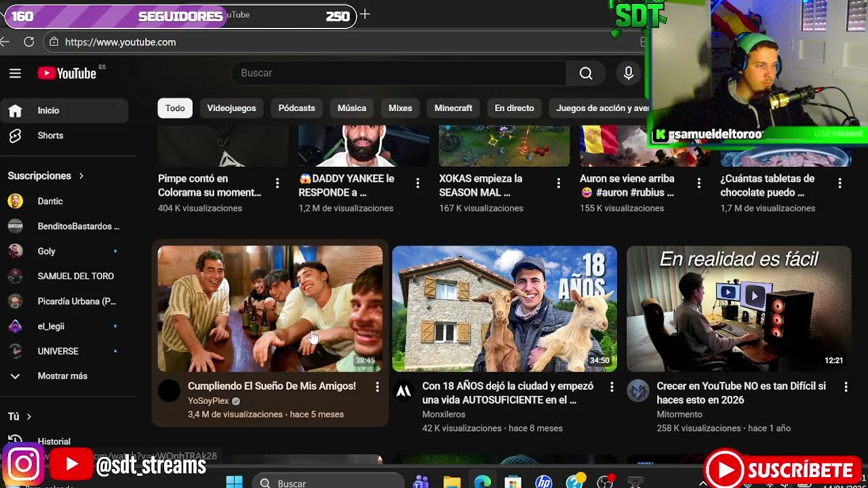Screen dimensions: 868x488
Task: Open Mitormento channel avatar
Action: 638,391
